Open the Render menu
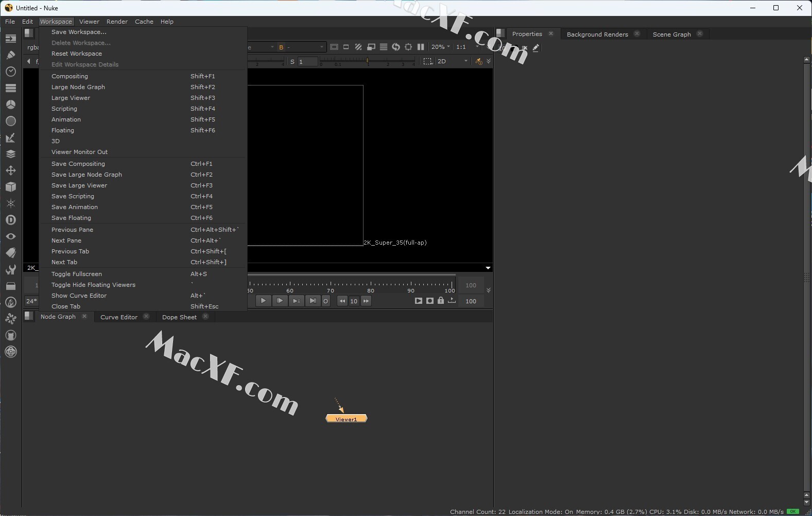812x516 pixels. pos(117,22)
